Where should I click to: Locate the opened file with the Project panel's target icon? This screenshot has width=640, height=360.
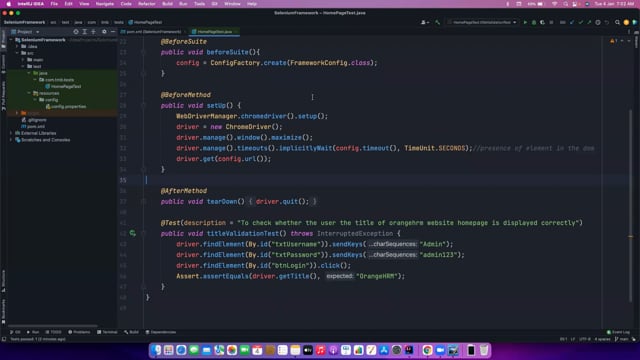(x=76, y=31)
